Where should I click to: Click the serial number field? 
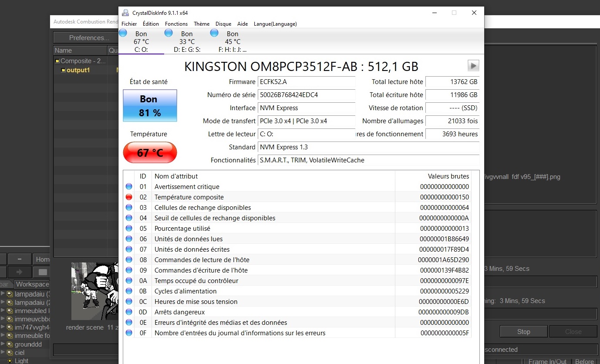(x=307, y=95)
